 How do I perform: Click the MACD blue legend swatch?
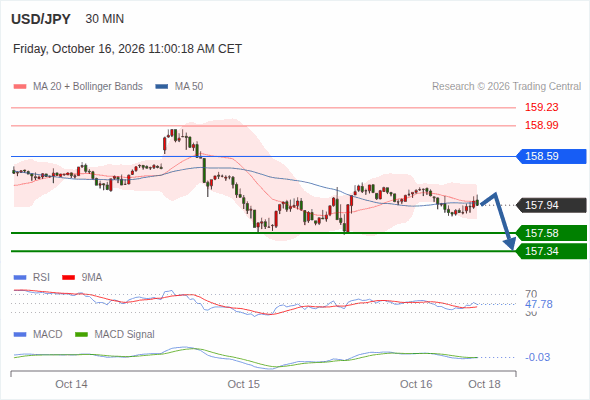[20, 335]
